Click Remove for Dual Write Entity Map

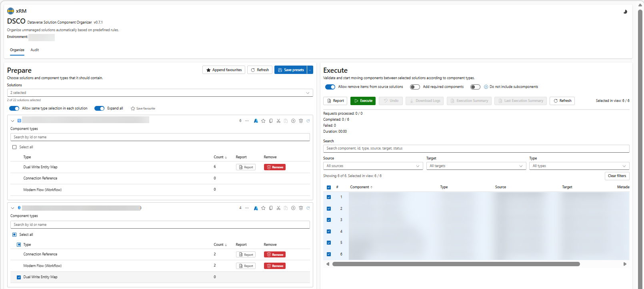point(274,167)
